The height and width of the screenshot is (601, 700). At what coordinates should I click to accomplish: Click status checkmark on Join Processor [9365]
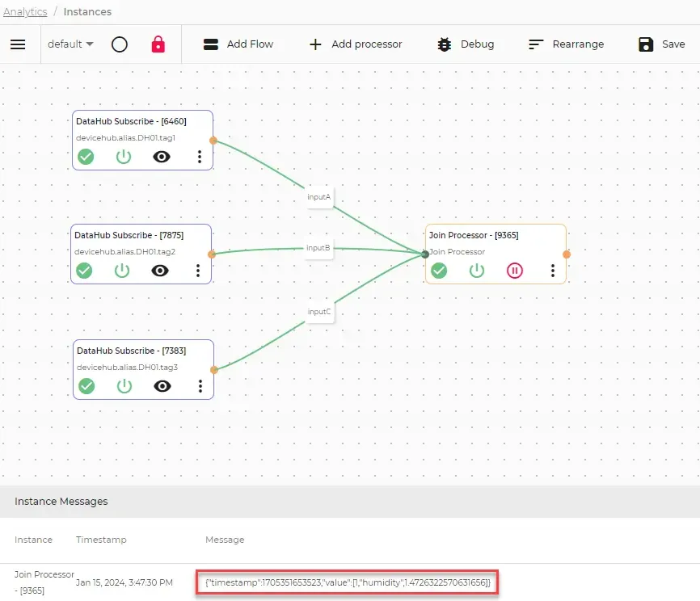439,271
